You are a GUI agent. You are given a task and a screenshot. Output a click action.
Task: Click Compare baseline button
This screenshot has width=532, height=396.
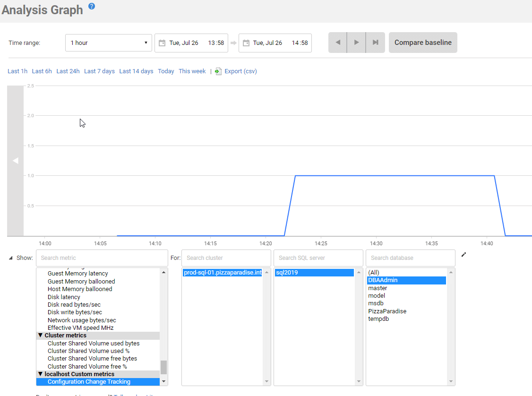coord(423,43)
